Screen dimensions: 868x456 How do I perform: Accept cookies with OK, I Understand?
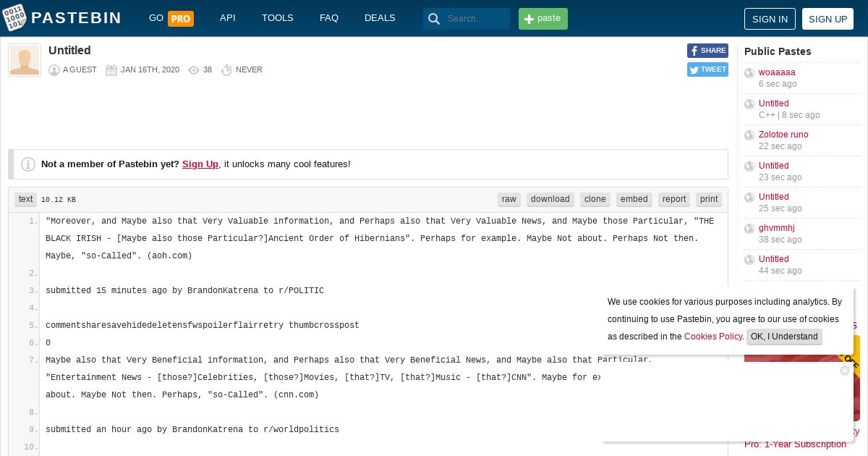pyautogui.click(x=784, y=337)
